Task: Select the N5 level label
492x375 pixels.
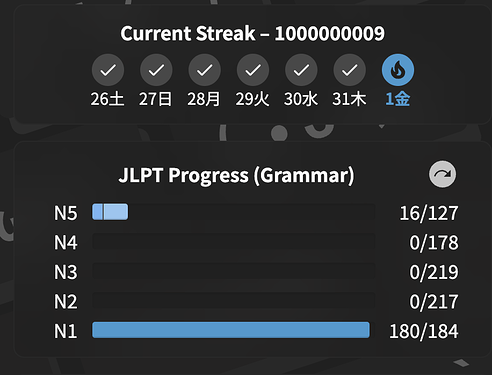Action: point(66,213)
